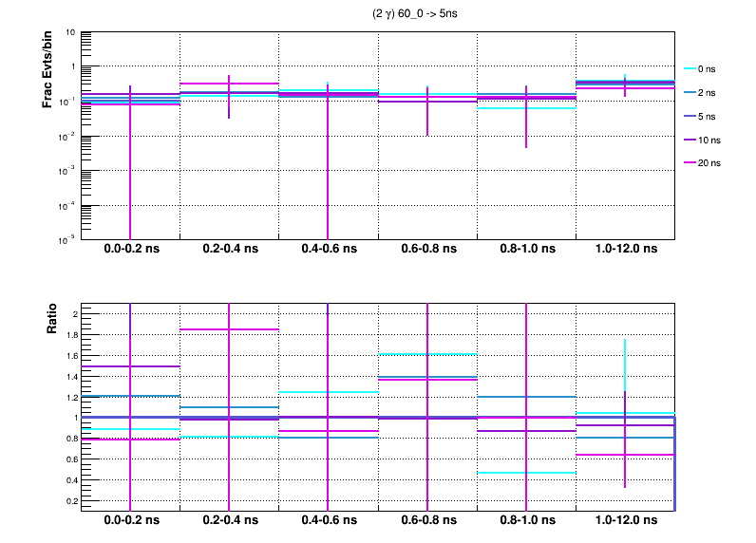The height and width of the screenshot is (543, 756).
Task: Select the 'Frac Evts/bin' y-axis title
Action: tap(47, 71)
